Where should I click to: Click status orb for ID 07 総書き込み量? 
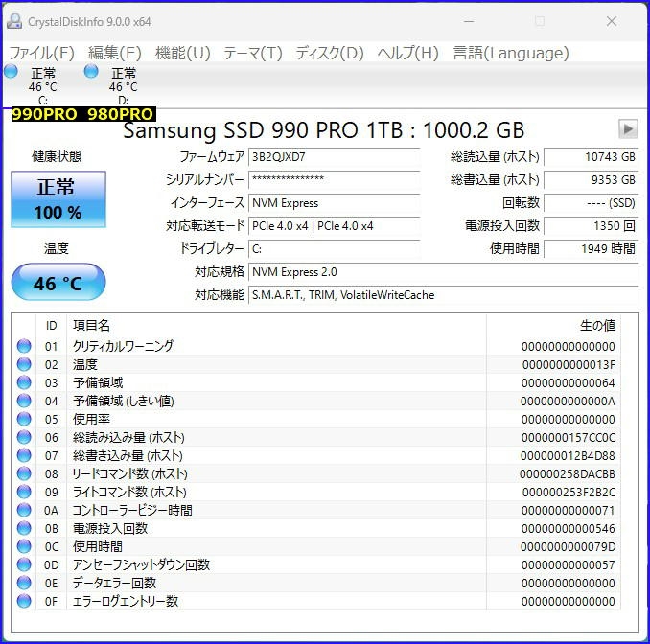tap(24, 455)
